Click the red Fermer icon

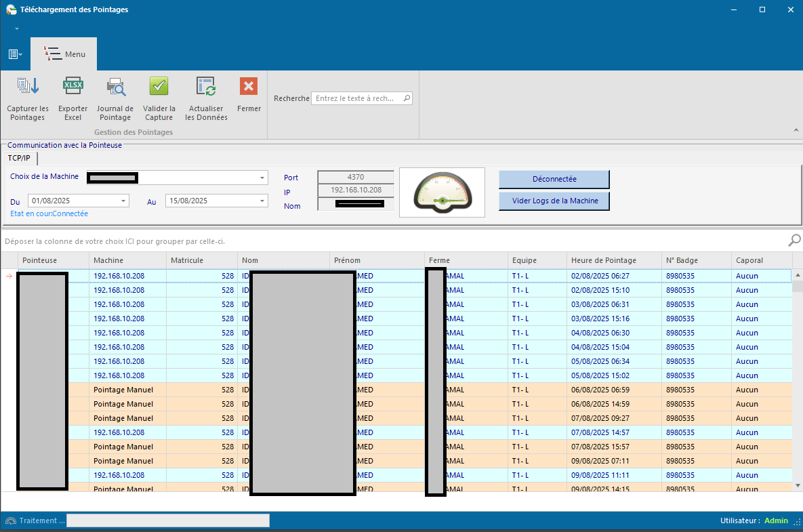click(x=249, y=86)
